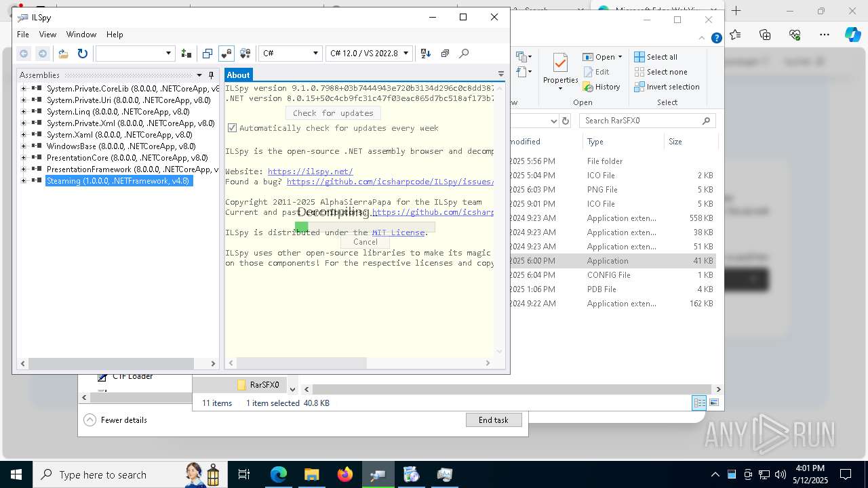
Task: Expand System.Private.Uri assembly node
Action: pos(24,100)
